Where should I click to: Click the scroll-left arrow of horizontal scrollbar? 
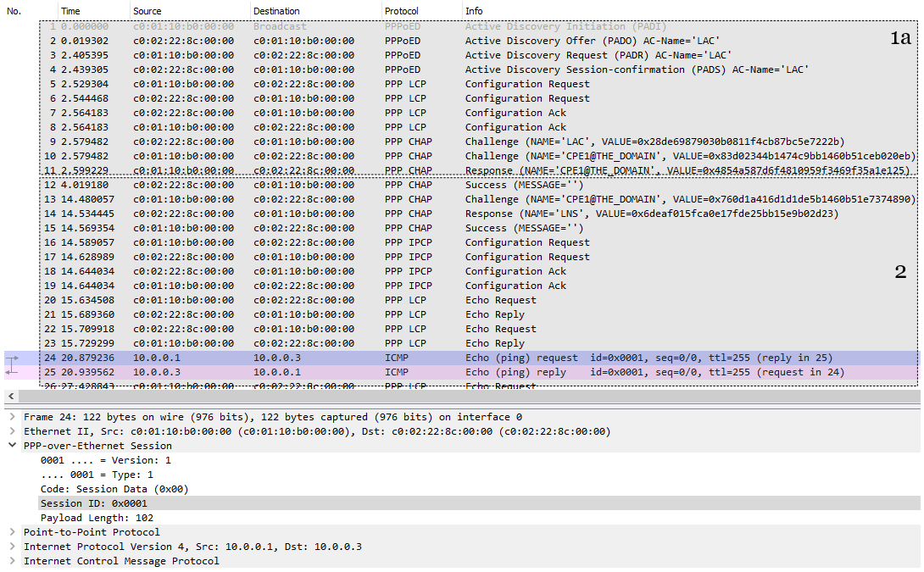[x=11, y=397]
